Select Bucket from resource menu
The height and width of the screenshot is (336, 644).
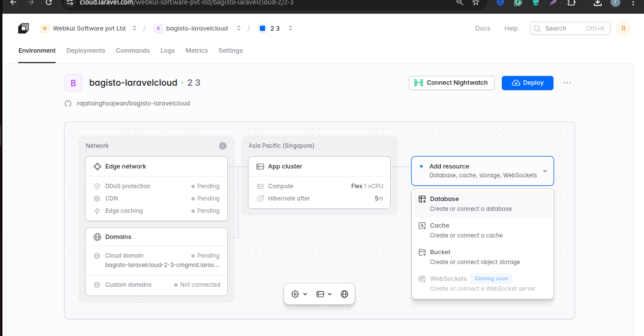(483, 257)
